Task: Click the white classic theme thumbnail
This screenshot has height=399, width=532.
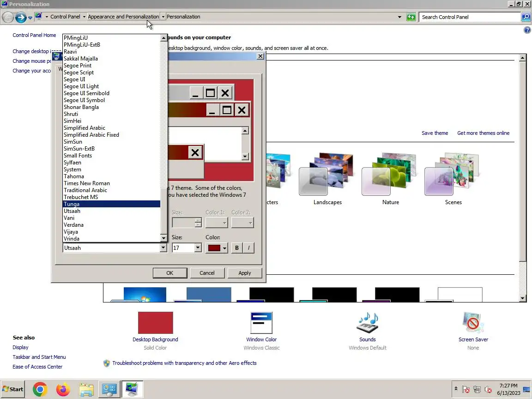Action: (460, 295)
